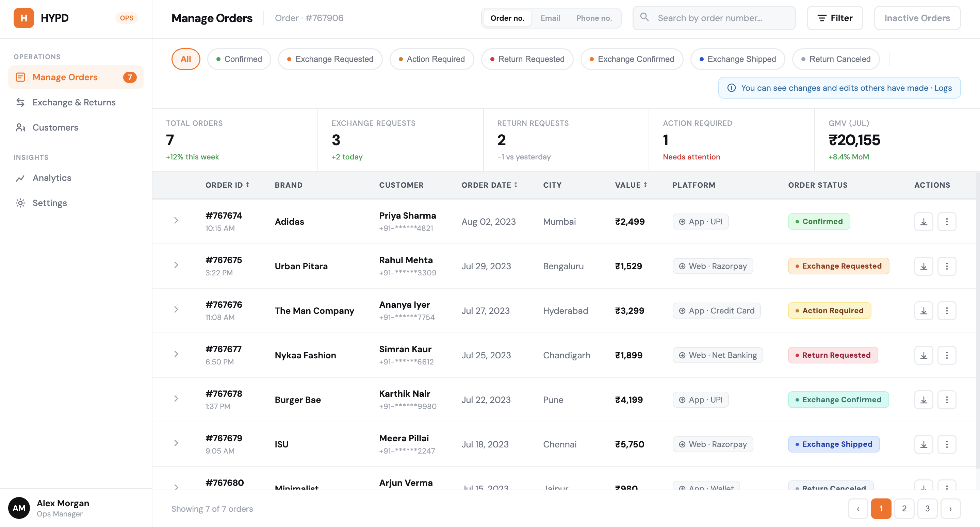Screen dimensions: 980x527
Task: Expand order #767675 row
Action: click(x=176, y=265)
